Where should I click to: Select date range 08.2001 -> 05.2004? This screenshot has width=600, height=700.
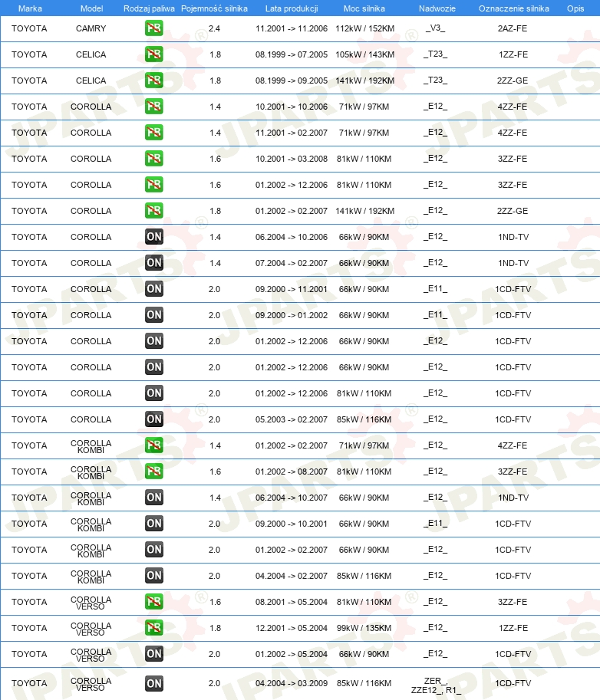point(292,602)
